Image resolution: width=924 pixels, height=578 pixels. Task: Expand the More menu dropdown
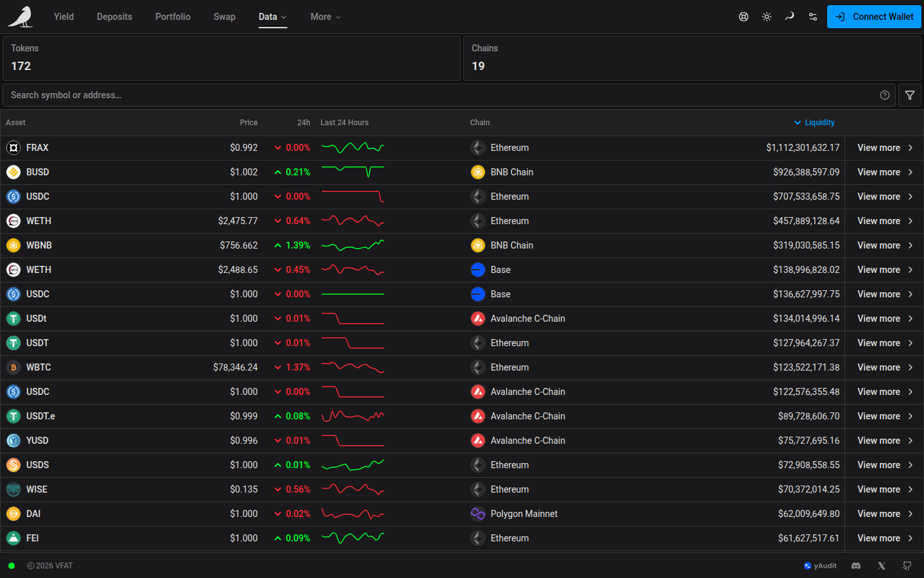pos(325,17)
